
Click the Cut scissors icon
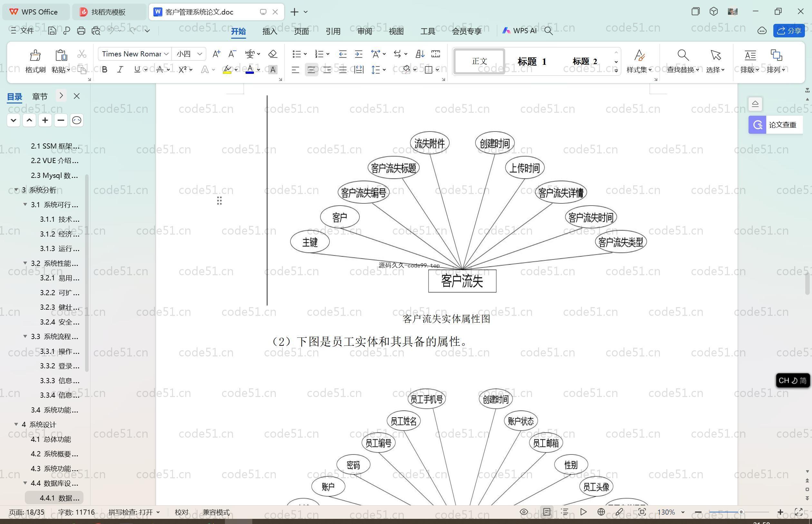point(82,54)
